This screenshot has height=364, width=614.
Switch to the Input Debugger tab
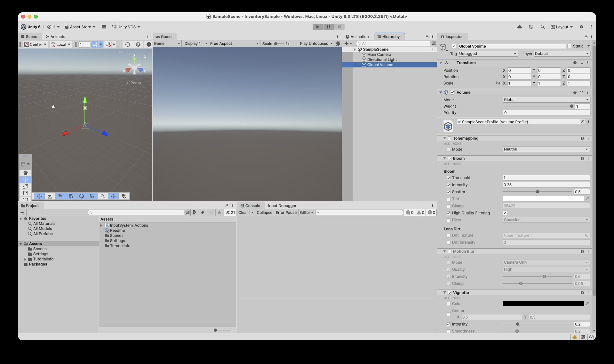pos(282,206)
